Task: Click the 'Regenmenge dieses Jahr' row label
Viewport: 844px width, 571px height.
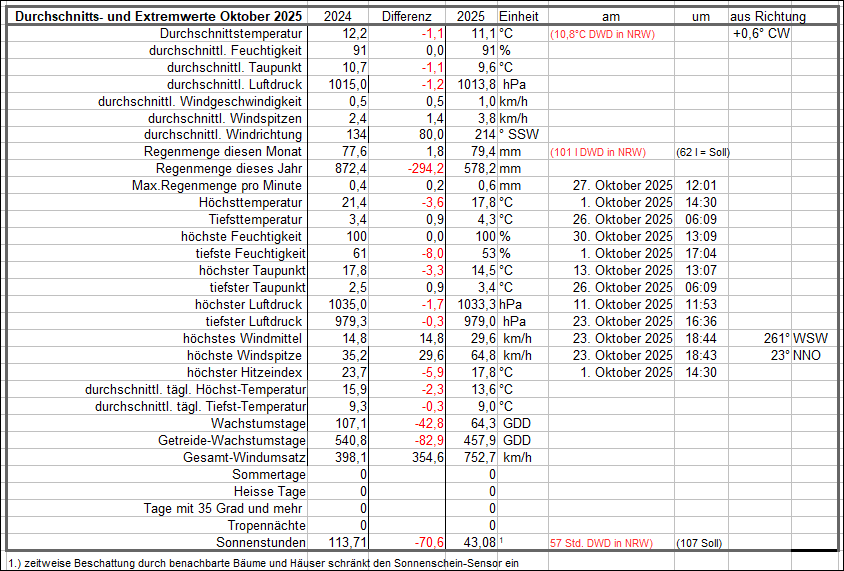Action: 229,169
